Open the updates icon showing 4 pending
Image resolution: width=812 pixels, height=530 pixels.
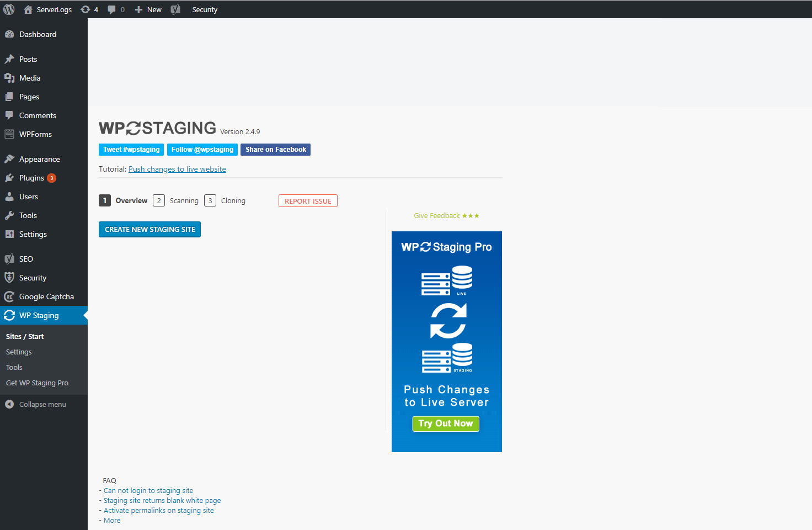[x=89, y=9]
